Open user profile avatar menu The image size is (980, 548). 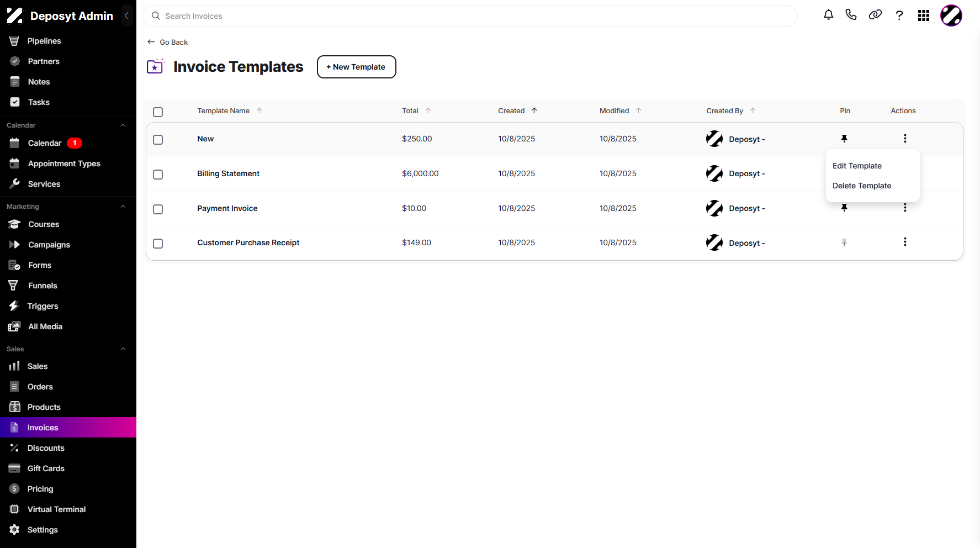pos(951,15)
